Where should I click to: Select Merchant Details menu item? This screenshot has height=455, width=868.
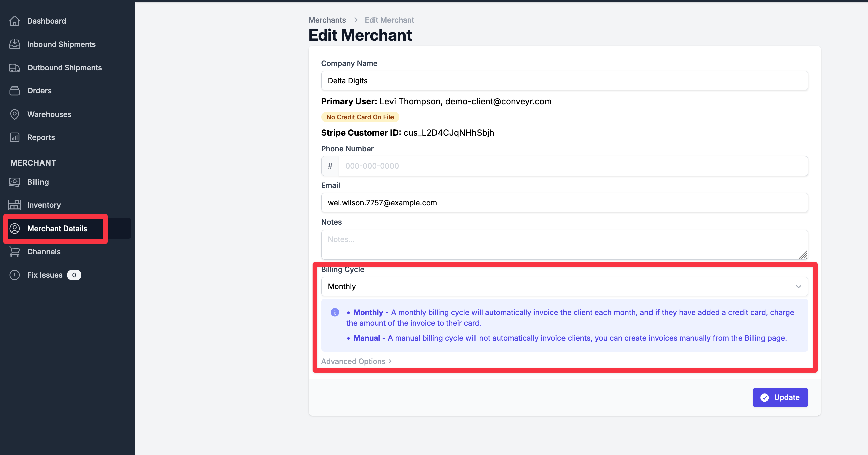pos(57,229)
